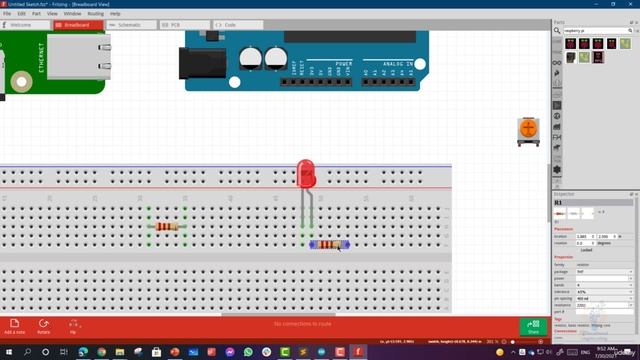The width and height of the screenshot is (640, 360).
Task: Open the factory-shaped parts bin icon
Action: tap(557, 127)
